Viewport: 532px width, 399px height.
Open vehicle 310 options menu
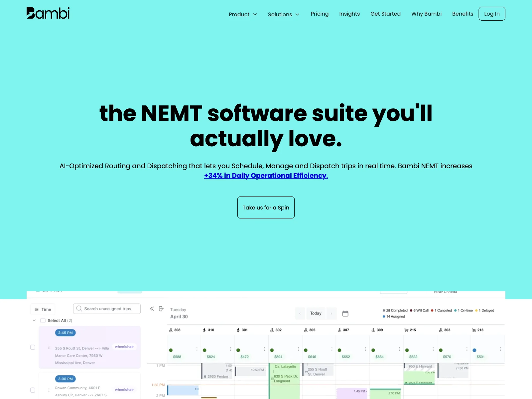tap(231, 349)
